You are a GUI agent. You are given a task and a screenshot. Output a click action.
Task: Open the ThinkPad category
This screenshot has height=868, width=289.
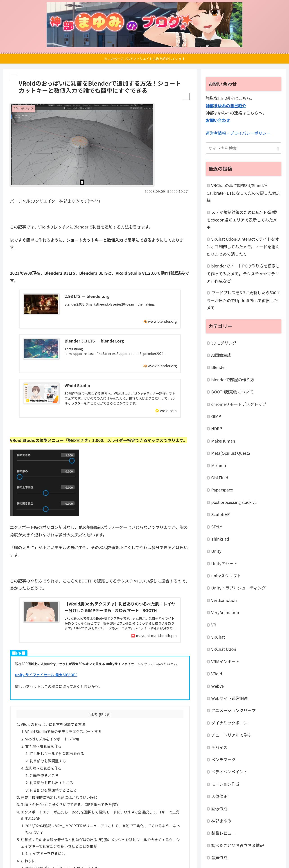[220, 539]
